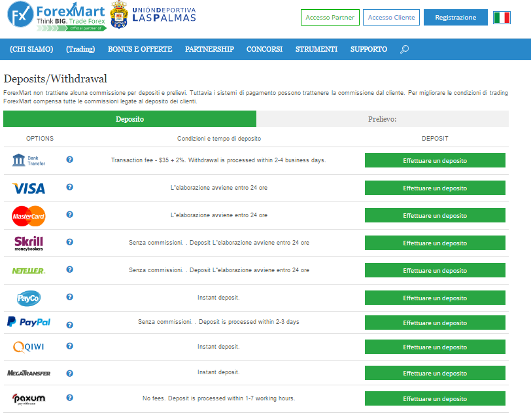The height and width of the screenshot is (420, 531).
Task: Make a deposit via NETELLER
Action: (435, 270)
